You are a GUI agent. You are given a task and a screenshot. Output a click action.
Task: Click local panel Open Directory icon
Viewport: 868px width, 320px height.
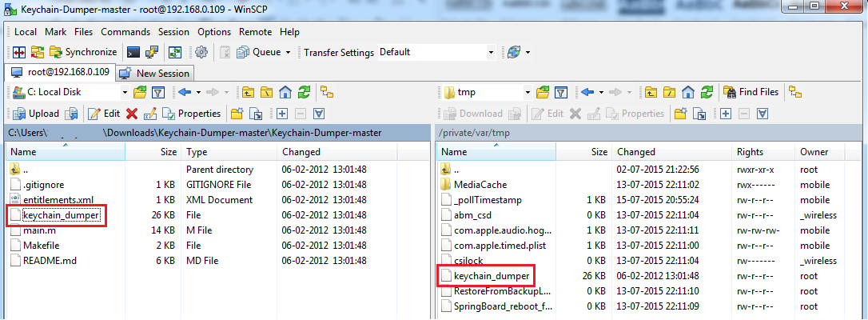(140, 92)
